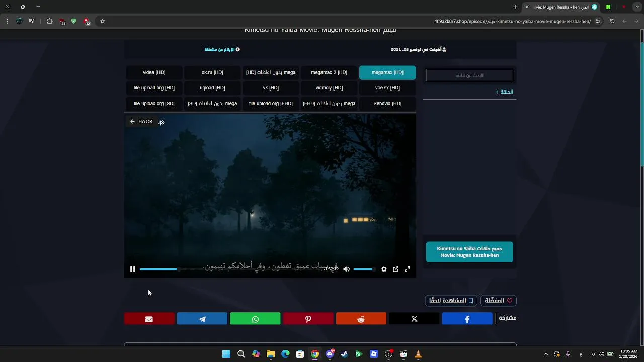The height and width of the screenshot is (362, 644).
Task: Open the green shield extension icon
Action: [x=74, y=21]
